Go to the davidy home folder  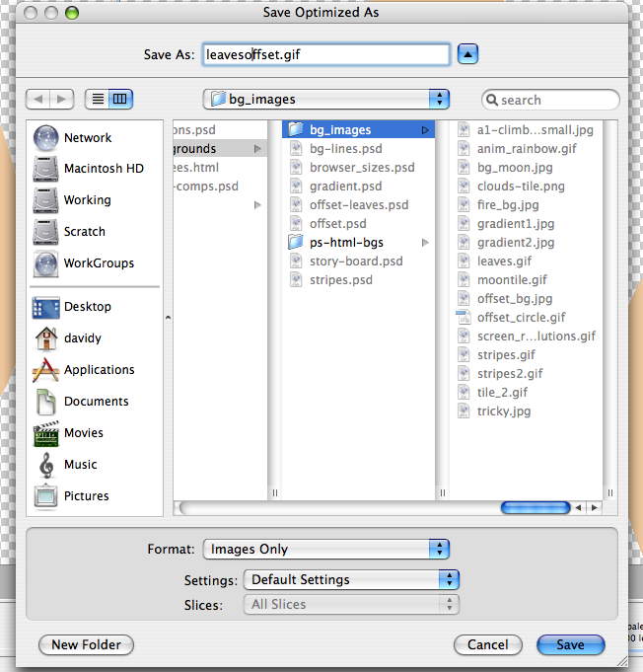tap(46, 338)
